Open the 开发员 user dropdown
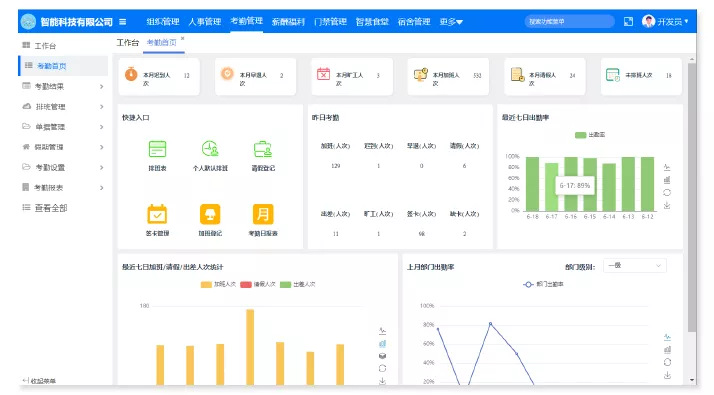This screenshot has width=714, height=395. point(673,21)
